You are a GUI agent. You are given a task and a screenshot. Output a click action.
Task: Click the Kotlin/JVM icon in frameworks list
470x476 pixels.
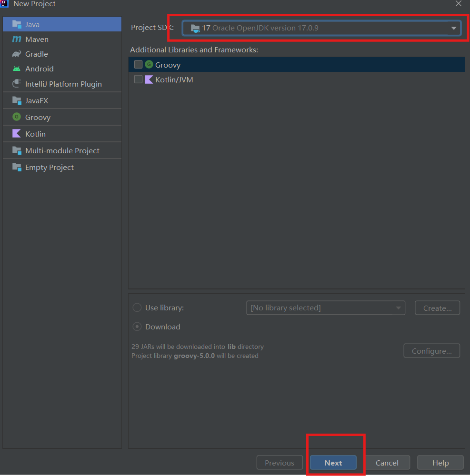pyautogui.click(x=149, y=79)
